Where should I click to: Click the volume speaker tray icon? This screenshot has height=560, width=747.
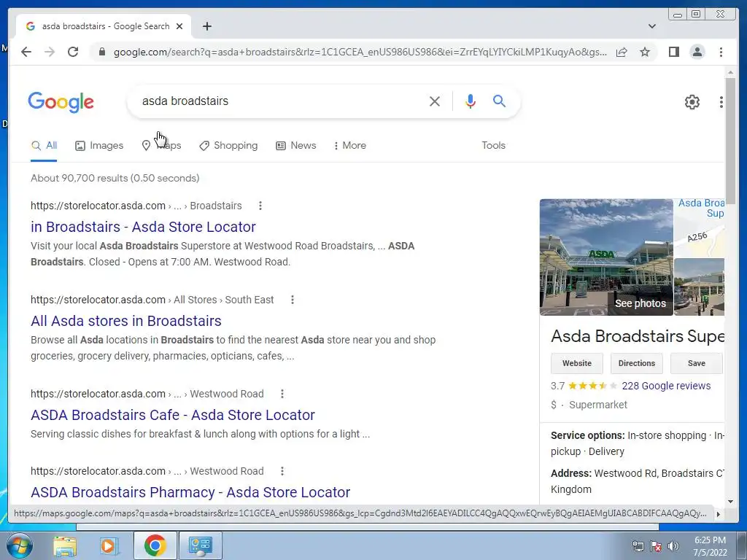pos(673,546)
